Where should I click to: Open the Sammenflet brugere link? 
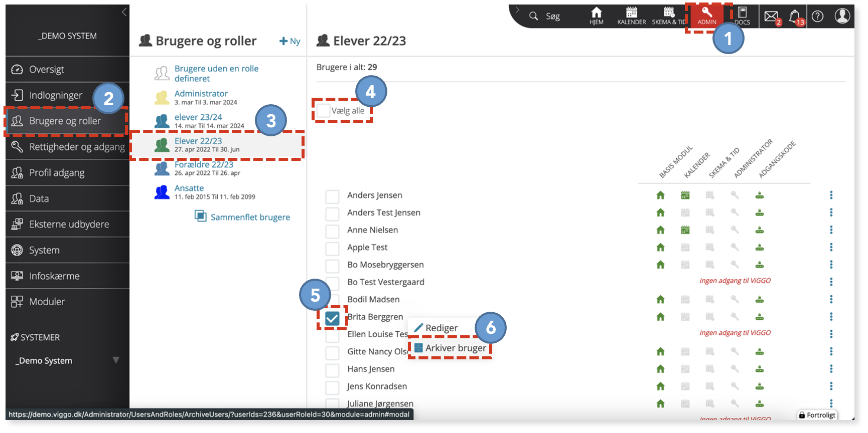[x=242, y=217]
